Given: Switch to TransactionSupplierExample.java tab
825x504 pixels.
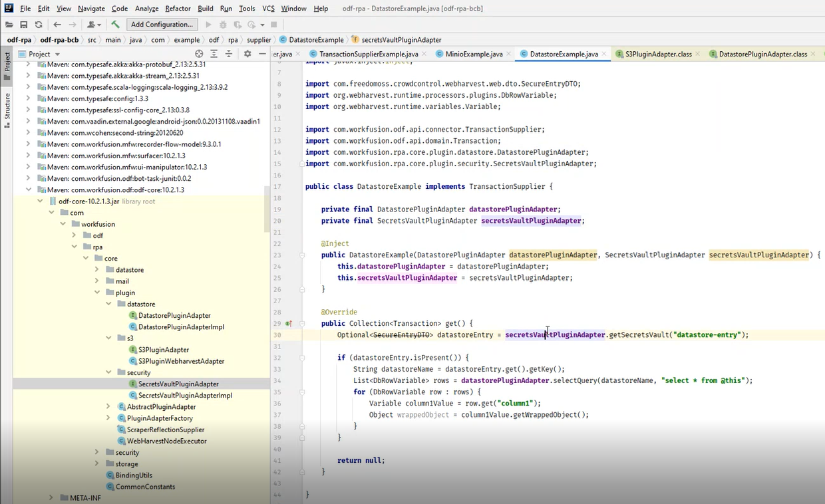Looking at the screenshot, I should tap(363, 54).
